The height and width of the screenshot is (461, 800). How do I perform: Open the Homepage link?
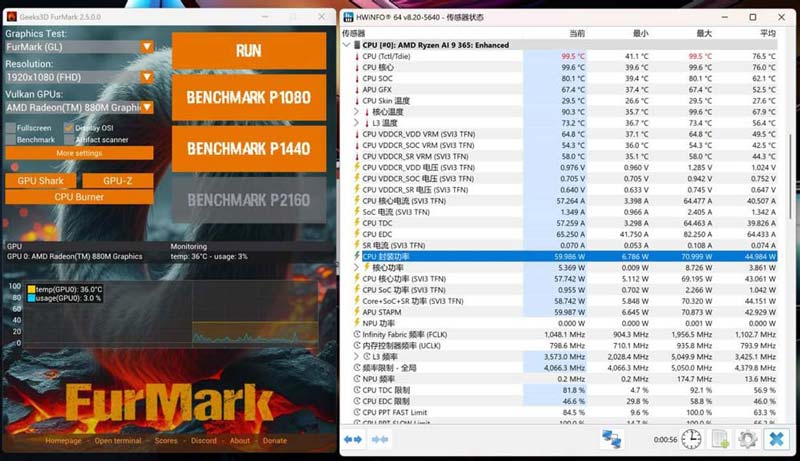coord(63,440)
